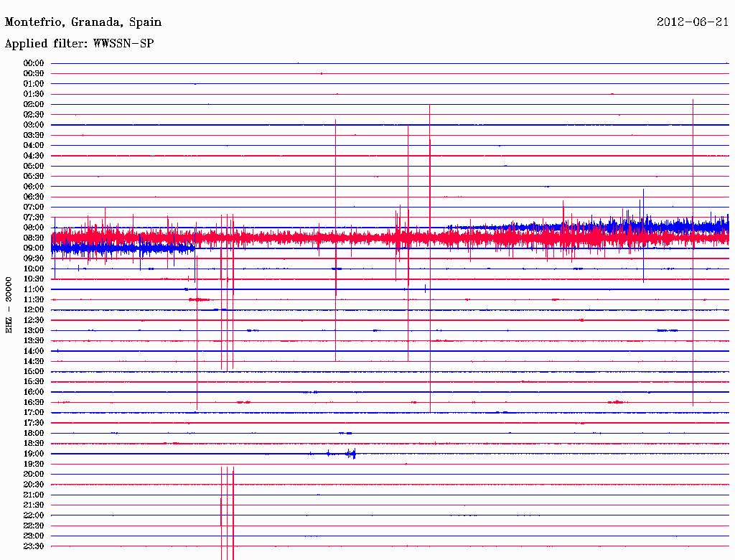Select the 05:30 time label

[34, 177]
